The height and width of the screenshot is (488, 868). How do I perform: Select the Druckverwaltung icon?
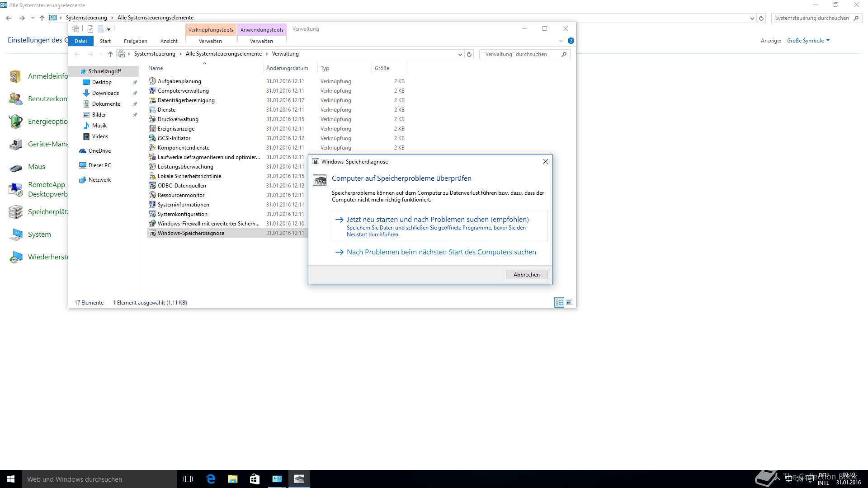152,119
